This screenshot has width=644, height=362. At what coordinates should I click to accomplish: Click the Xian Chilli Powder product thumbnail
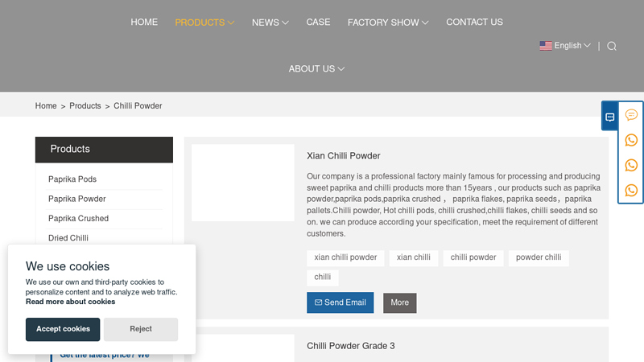click(x=243, y=183)
